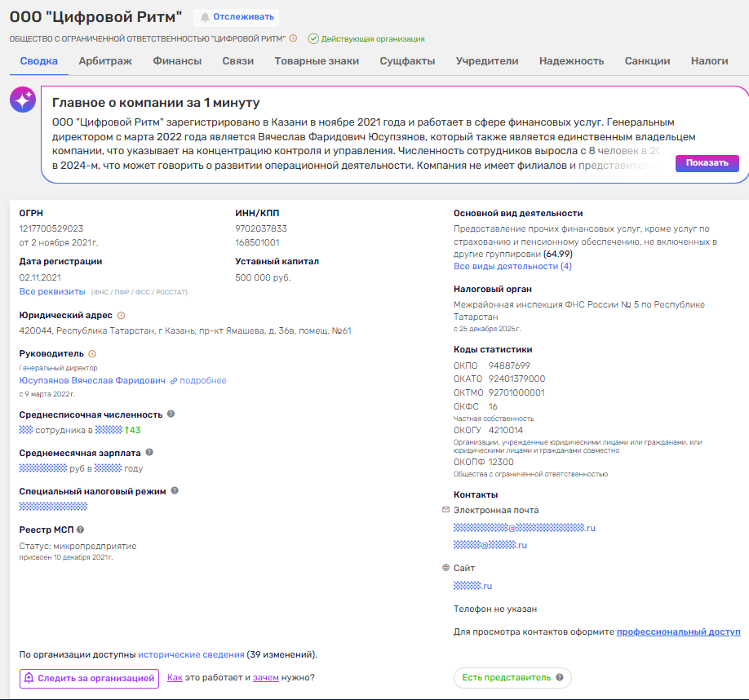Click Статус: микропредприятие text
The height and width of the screenshot is (700, 749).
pos(78,546)
